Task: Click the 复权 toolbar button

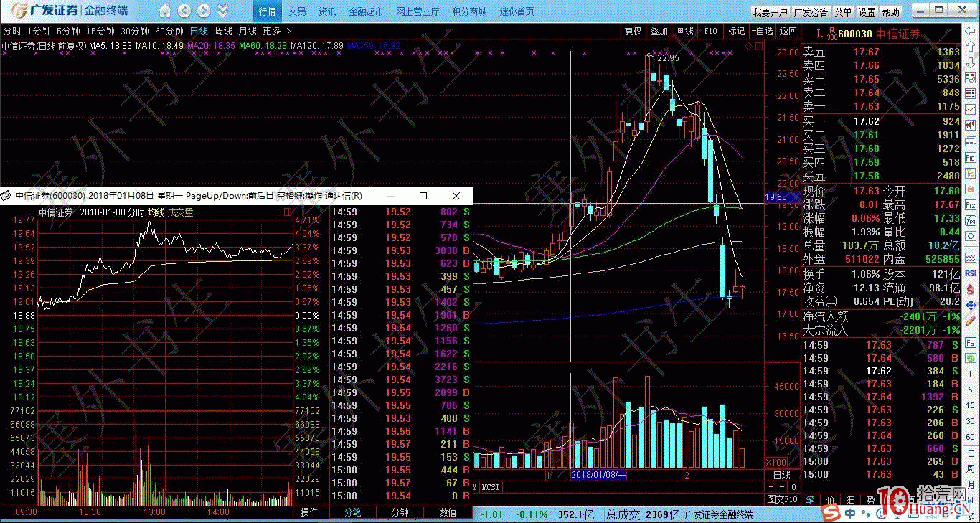Action: tap(633, 31)
